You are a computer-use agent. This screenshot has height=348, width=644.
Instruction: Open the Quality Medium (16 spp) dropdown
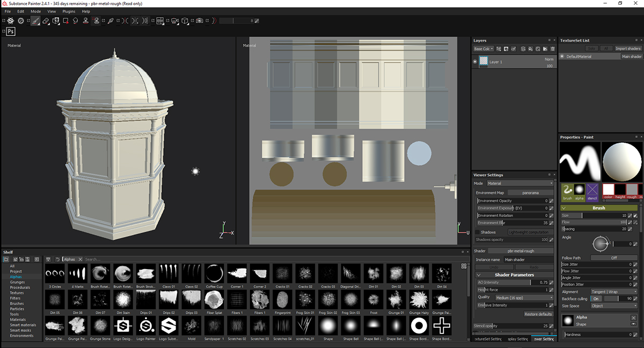[523, 297]
